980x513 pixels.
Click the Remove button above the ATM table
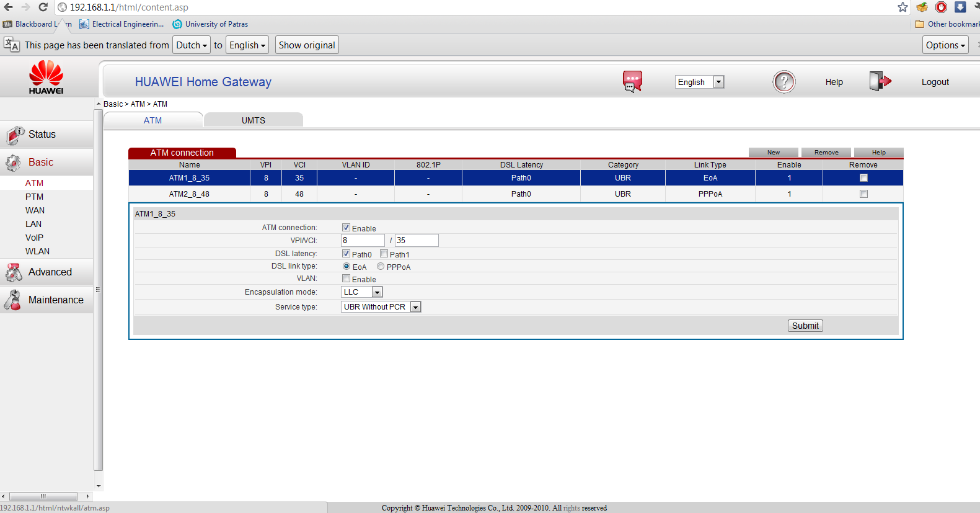click(x=826, y=152)
